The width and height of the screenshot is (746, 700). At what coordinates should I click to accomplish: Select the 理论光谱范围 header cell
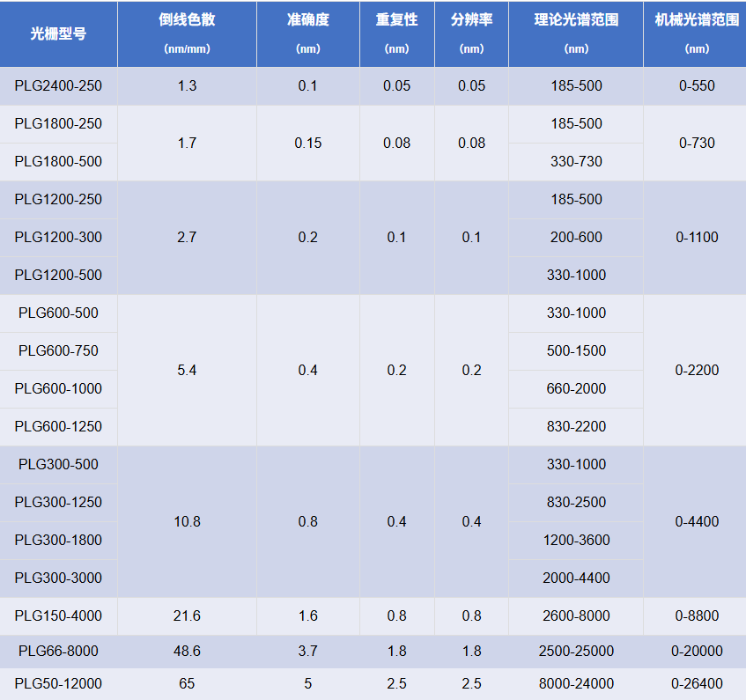pyautogui.click(x=576, y=33)
